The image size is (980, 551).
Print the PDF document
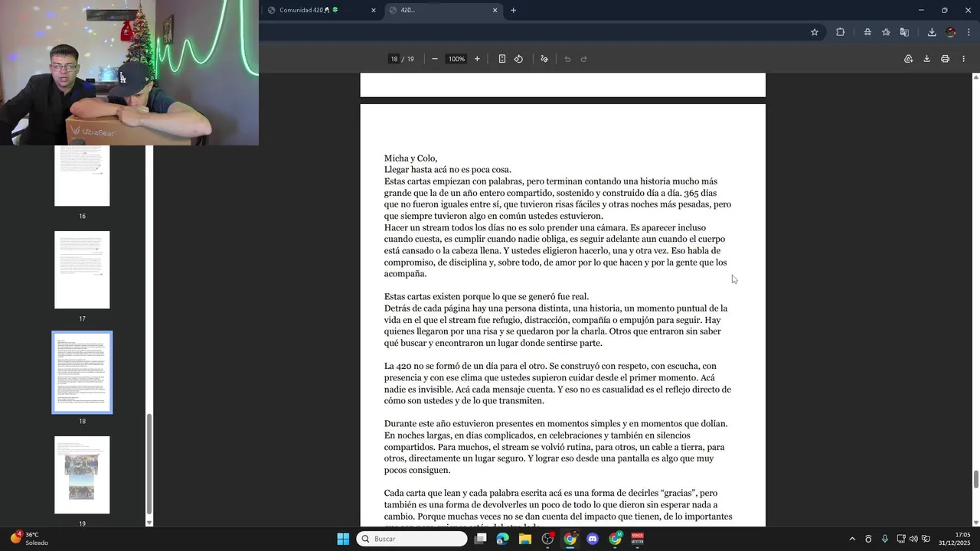[946, 59]
